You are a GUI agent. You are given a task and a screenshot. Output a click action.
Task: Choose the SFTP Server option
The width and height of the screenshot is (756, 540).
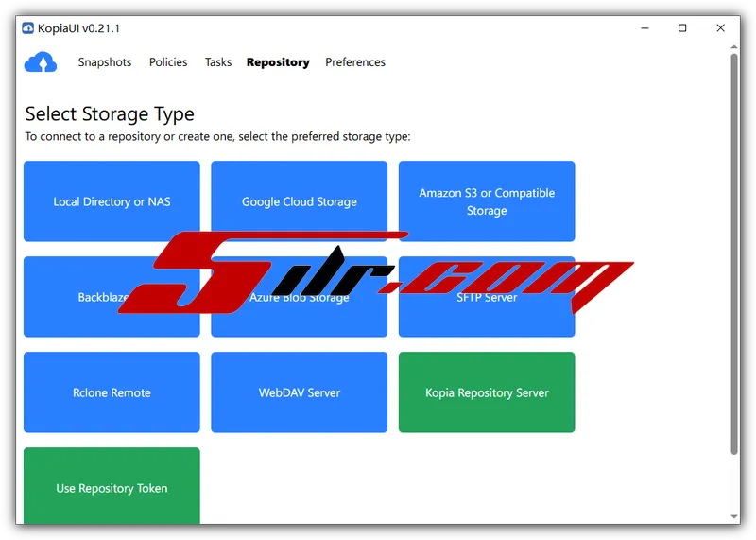487,297
